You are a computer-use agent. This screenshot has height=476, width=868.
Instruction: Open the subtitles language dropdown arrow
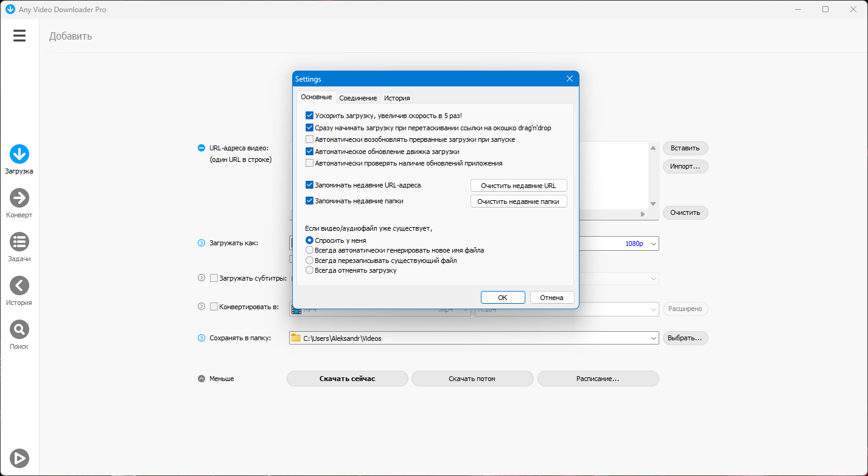click(x=654, y=279)
